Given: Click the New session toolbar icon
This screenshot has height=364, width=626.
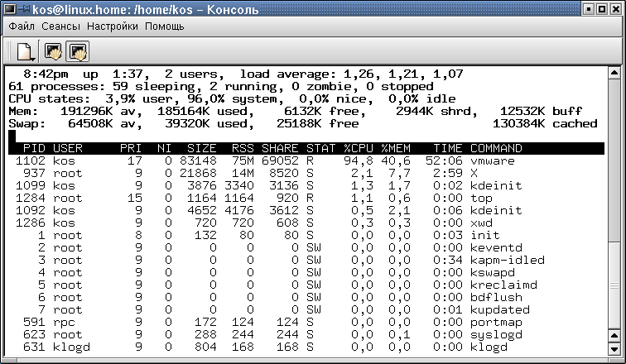Looking at the screenshot, I should point(24,52).
